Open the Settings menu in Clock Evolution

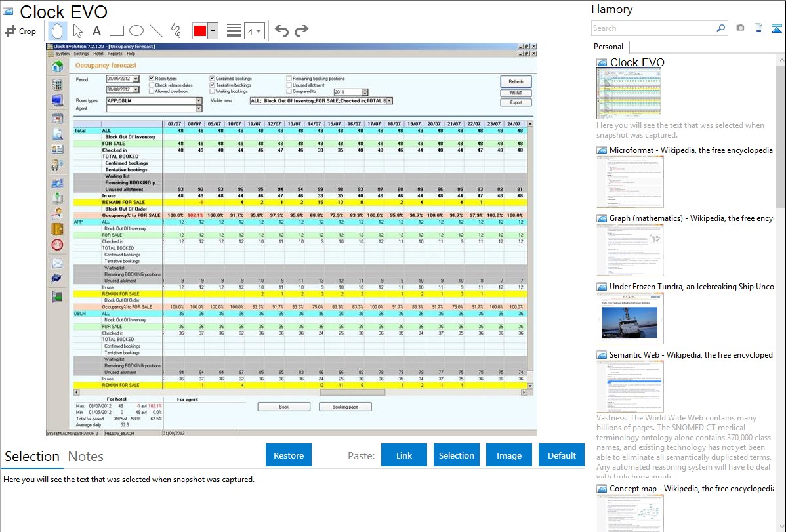[81, 54]
